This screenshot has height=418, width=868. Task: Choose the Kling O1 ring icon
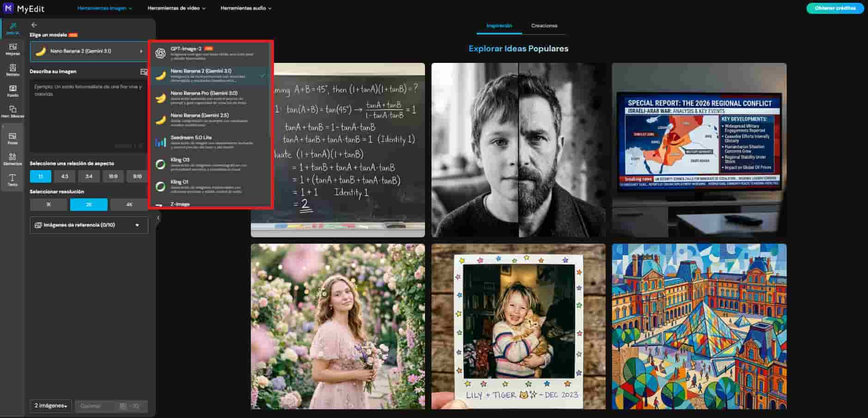[x=160, y=187]
